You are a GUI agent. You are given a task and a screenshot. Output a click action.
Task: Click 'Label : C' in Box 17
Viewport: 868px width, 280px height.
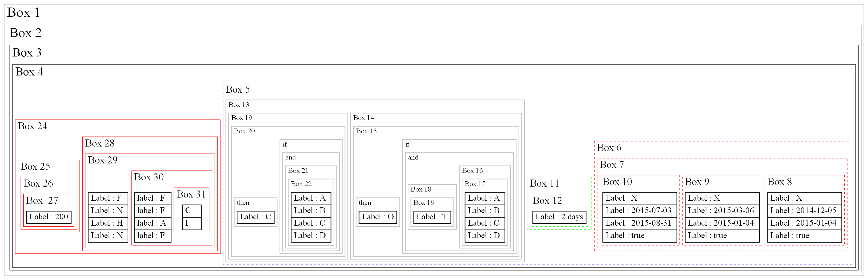click(x=485, y=223)
